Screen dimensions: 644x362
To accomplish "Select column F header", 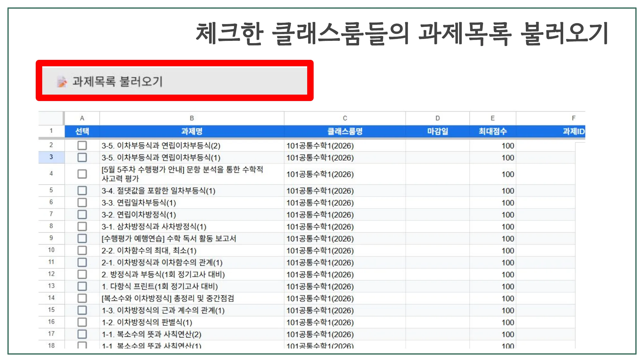I will click(551, 118).
